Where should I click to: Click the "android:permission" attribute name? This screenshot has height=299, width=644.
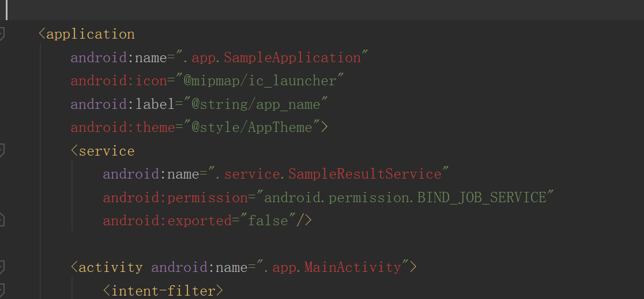pos(175,198)
